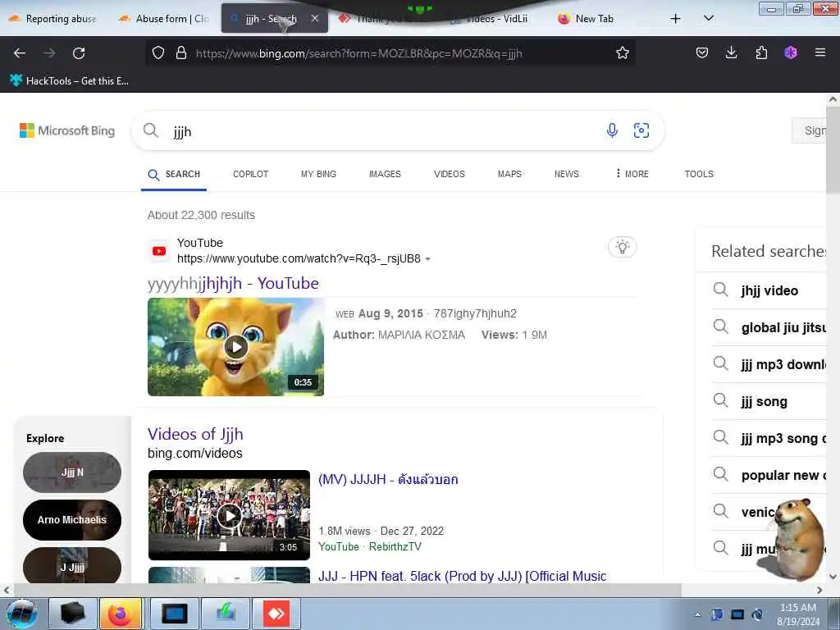The height and width of the screenshot is (630, 840).
Task: Switch to the VIDEOS tab
Action: point(449,174)
